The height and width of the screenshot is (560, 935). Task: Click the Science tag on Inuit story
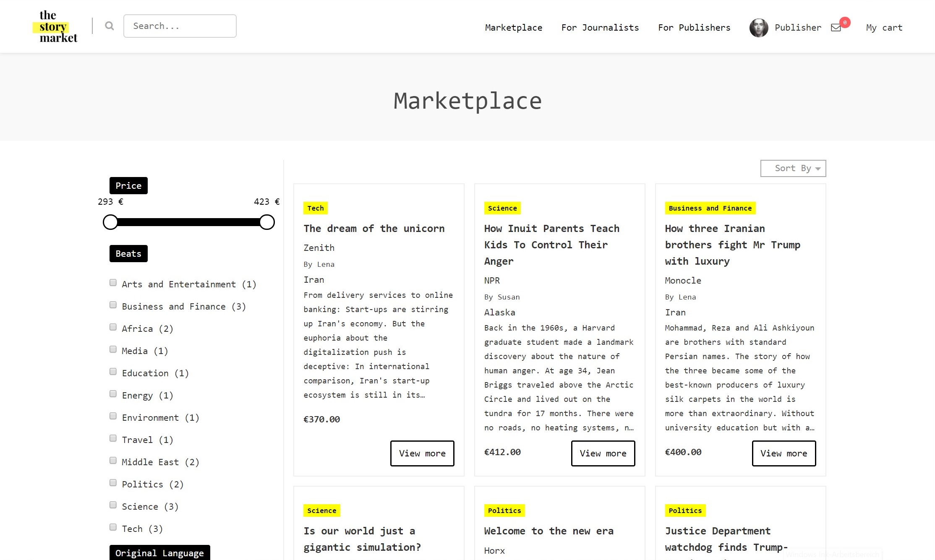pos(502,208)
